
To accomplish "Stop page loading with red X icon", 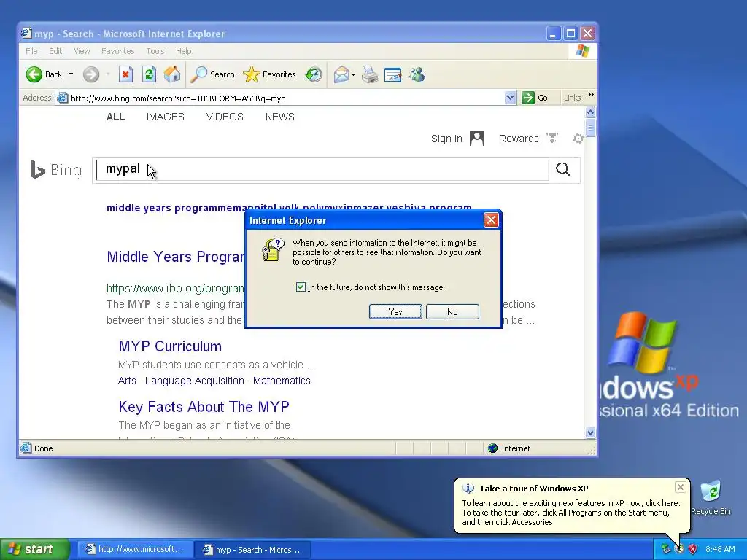I will click(125, 74).
